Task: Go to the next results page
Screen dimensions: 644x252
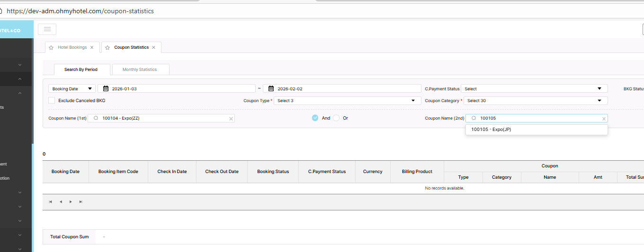Action: [x=71, y=202]
